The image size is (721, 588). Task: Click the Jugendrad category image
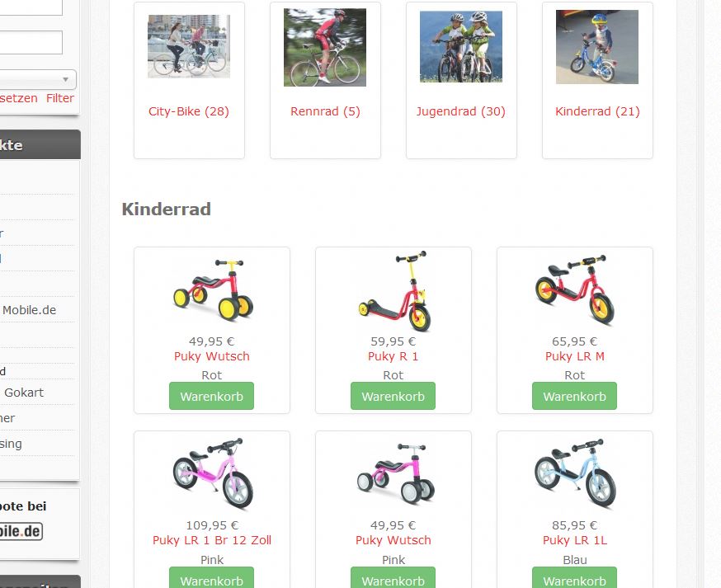[x=461, y=47]
